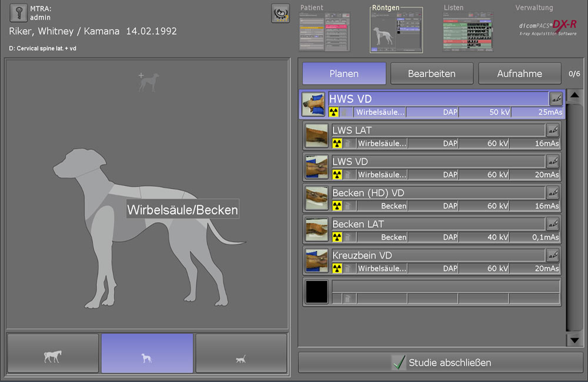Delete LWS LAT exam using trash icon
This screenshot has height=382, width=588.
pyautogui.click(x=349, y=143)
